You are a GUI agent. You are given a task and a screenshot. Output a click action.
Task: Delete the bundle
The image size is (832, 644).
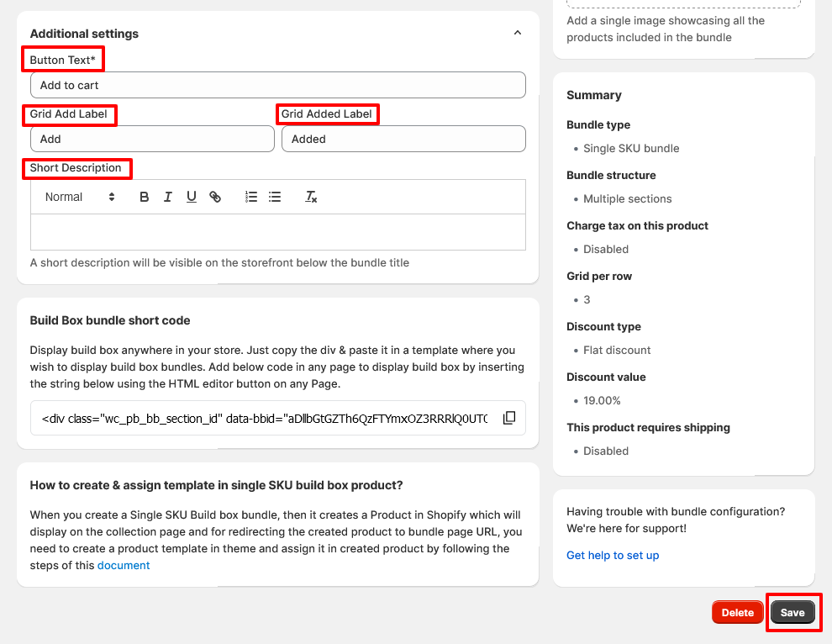point(737,612)
